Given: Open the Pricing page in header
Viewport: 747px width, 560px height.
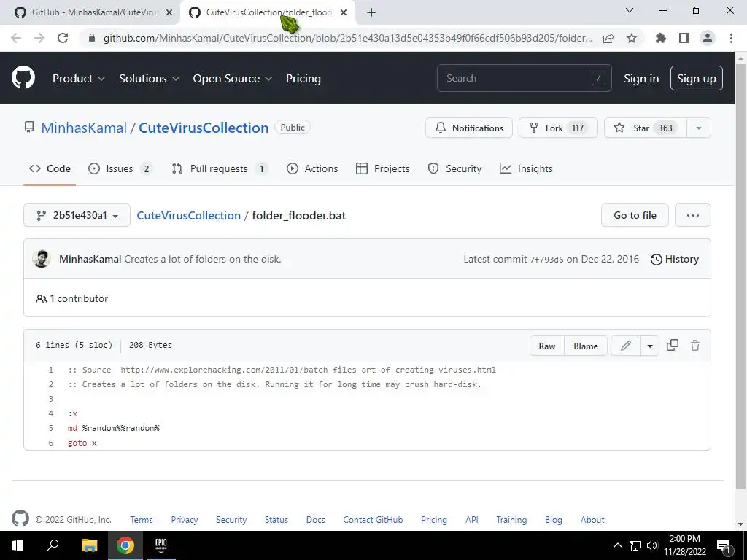Looking at the screenshot, I should tap(303, 79).
